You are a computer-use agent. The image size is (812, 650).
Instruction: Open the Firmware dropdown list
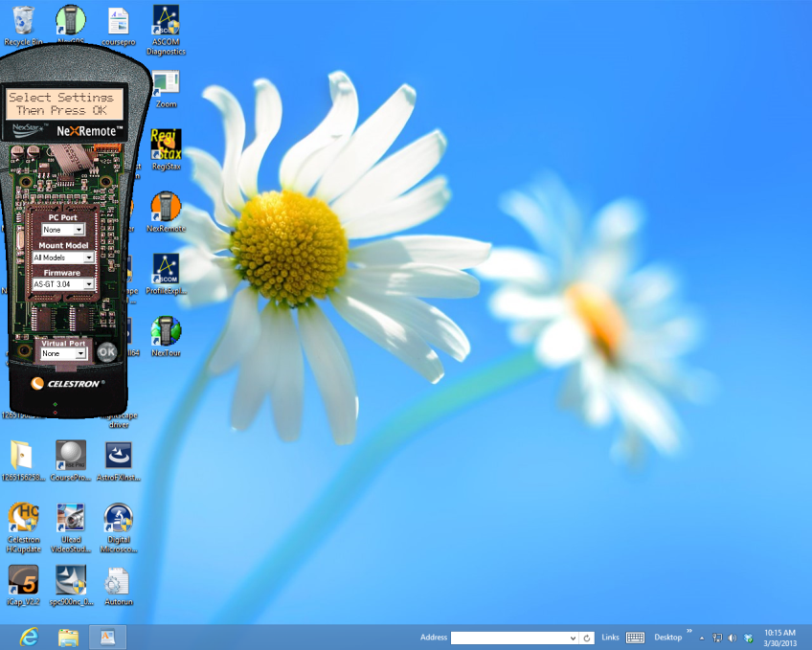63,284
